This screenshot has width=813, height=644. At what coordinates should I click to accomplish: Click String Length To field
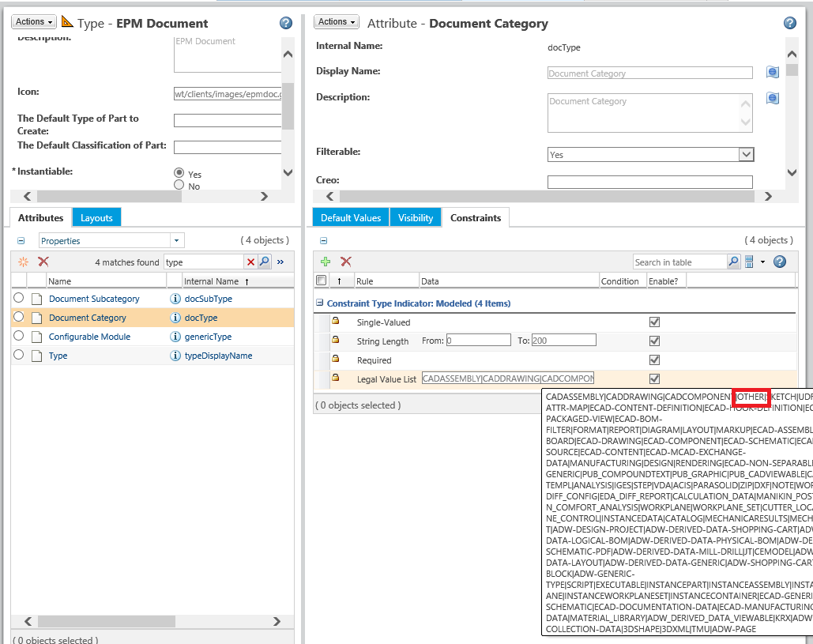563,340
